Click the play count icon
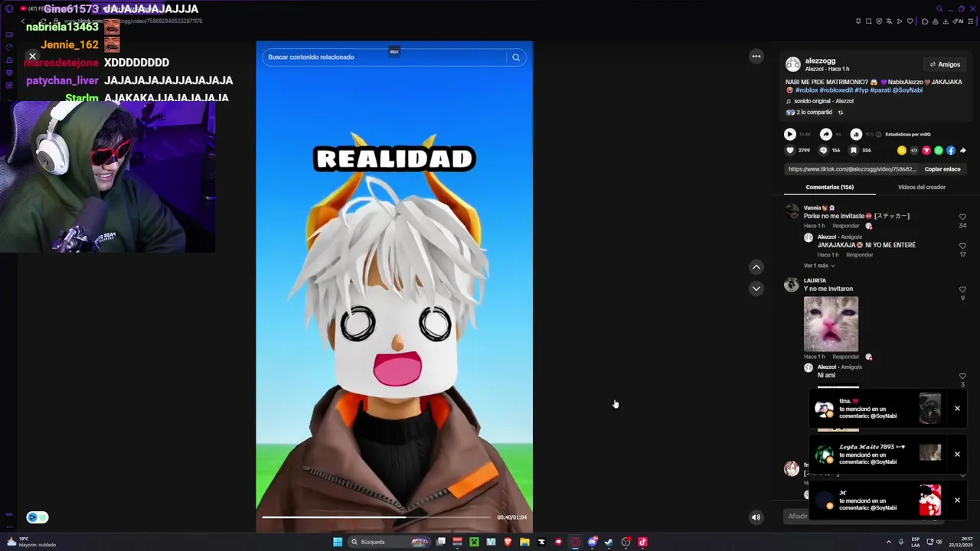 (790, 134)
